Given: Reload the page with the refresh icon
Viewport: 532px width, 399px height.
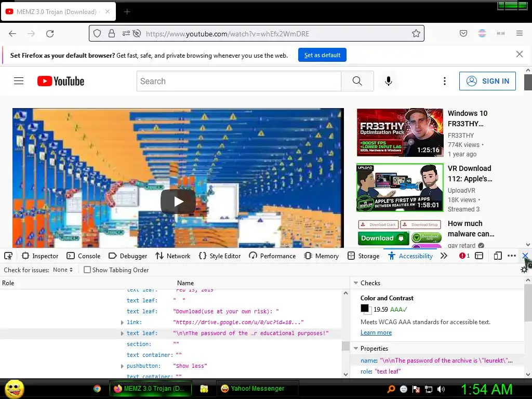Looking at the screenshot, I should [x=50, y=34].
